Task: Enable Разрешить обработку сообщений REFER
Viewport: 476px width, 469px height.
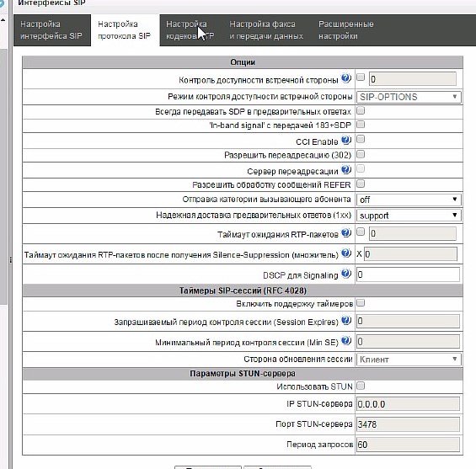Action: pos(361,184)
